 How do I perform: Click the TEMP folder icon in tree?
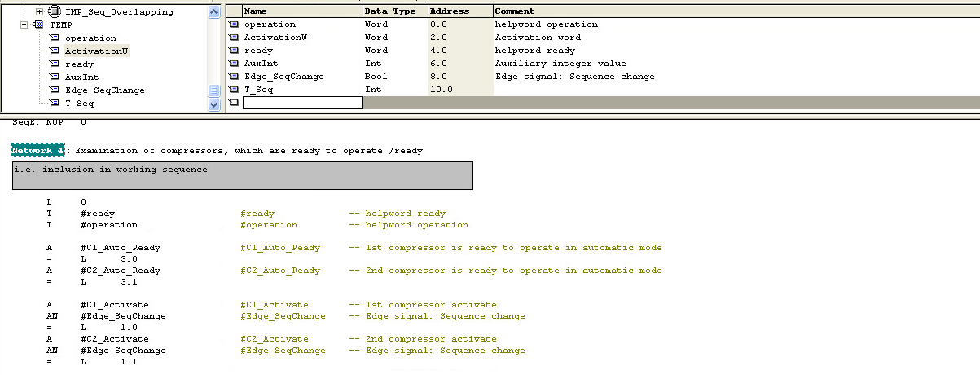(x=39, y=25)
